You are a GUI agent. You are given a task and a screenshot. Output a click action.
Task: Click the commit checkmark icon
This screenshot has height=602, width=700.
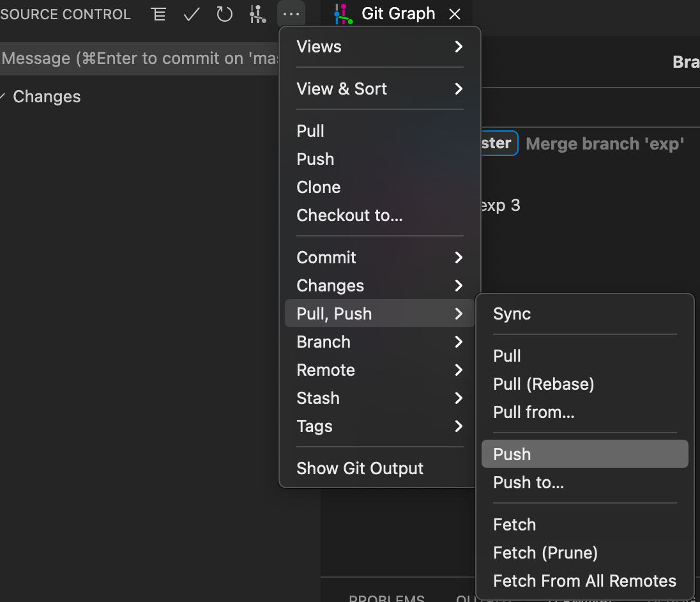click(x=192, y=14)
